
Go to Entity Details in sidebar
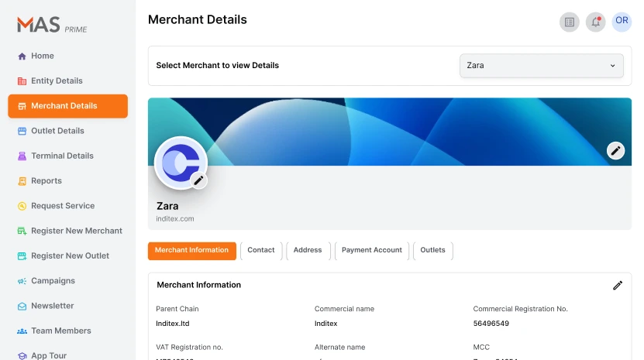pos(57,81)
